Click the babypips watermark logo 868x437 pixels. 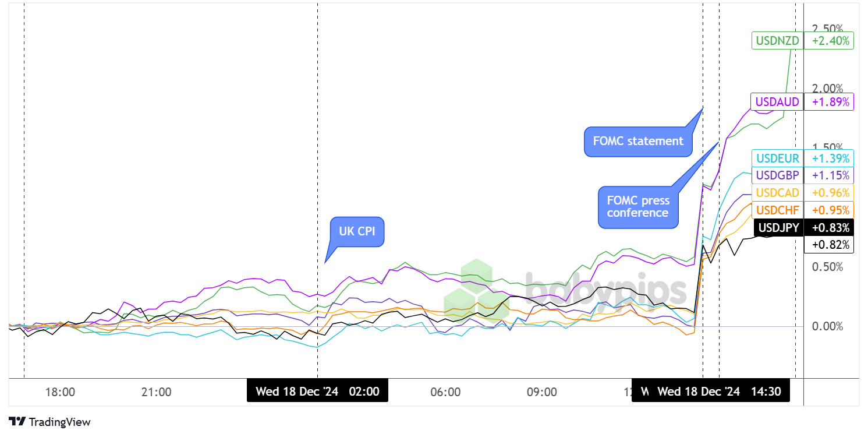tap(565, 290)
